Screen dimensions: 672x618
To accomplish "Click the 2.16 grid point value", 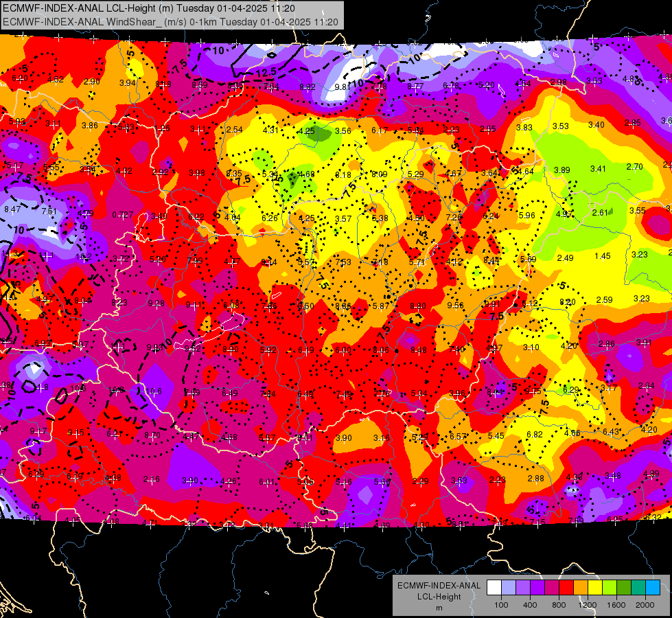I will [151, 479].
